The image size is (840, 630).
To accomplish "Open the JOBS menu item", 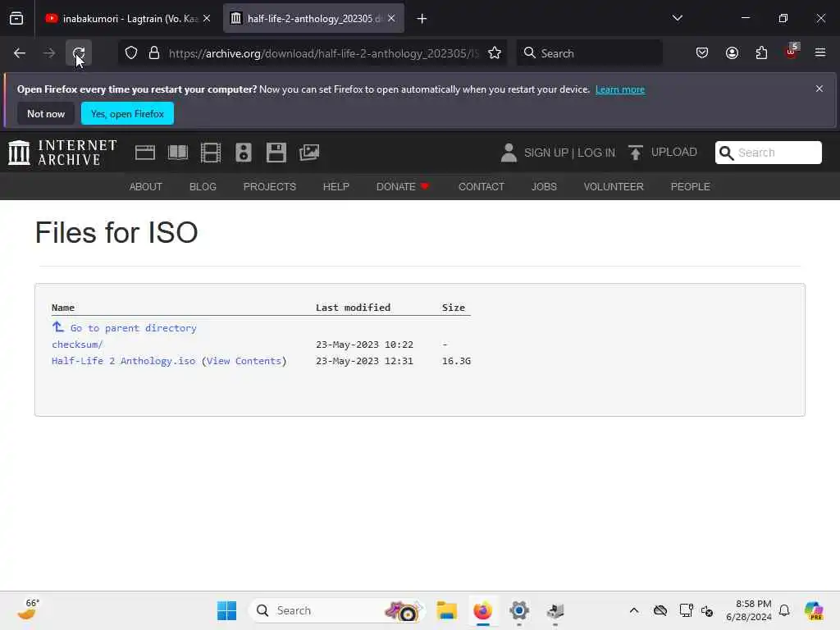I will [x=544, y=186].
